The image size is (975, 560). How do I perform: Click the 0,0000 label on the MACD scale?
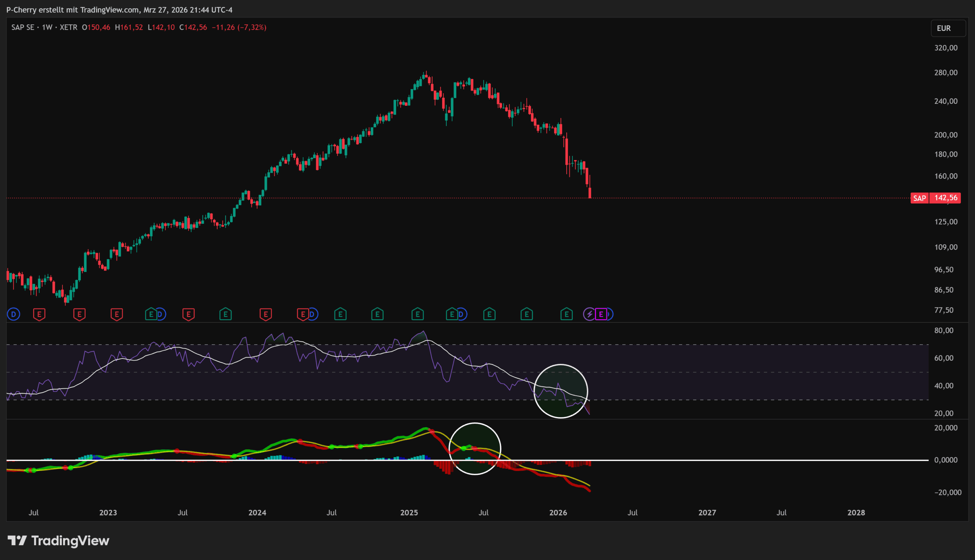pyautogui.click(x=945, y=460)
